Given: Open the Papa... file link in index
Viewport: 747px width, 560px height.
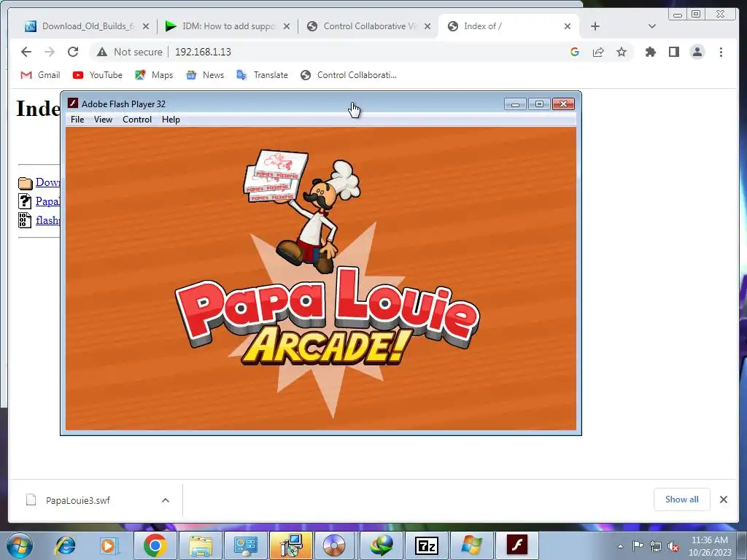Looking at the screenshot, I should coord(47,201).
